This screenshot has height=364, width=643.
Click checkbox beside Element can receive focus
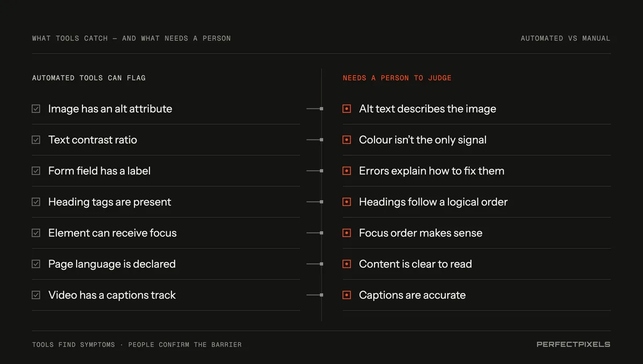(36, 233)
